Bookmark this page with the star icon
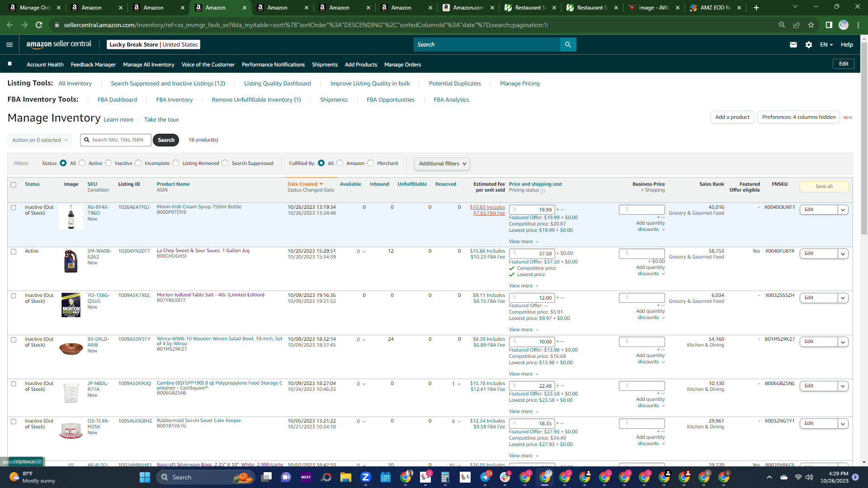868x488 pixels. [x=811, y=25]
